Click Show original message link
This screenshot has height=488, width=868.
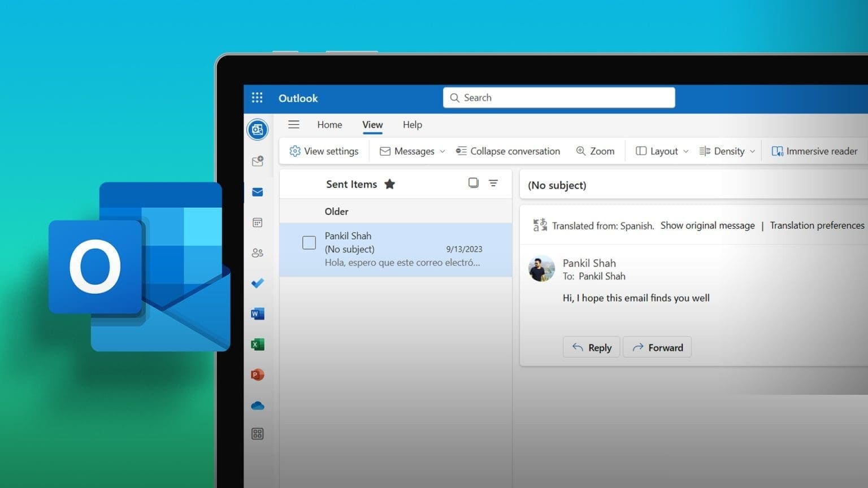(708, 225)
